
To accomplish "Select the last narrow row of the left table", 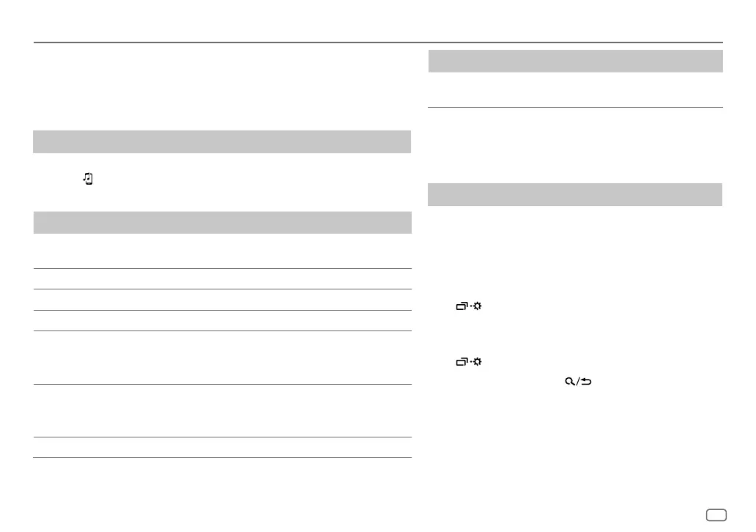I will (x=222, y=447).
